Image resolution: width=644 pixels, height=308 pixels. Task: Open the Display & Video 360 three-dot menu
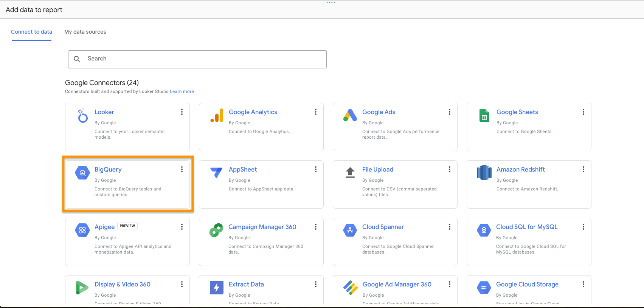pyautogui.click(x=182, y=284)
